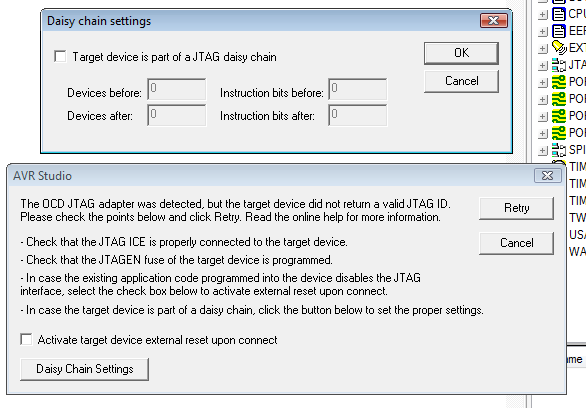
Task: Toggle Activate target device external reset upon connect
Action: pyautogui.click(x=26, y=339)
